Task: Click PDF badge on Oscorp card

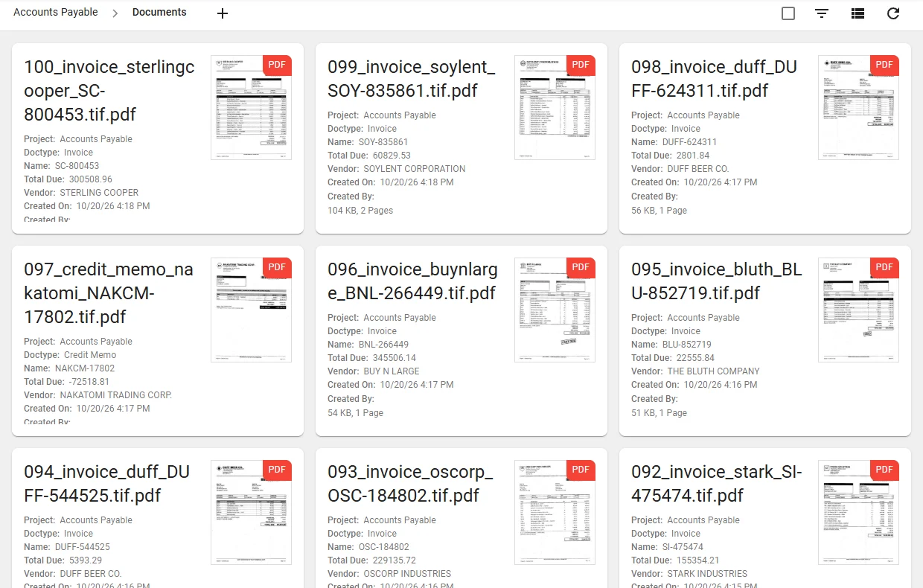Action: point(581,470)
